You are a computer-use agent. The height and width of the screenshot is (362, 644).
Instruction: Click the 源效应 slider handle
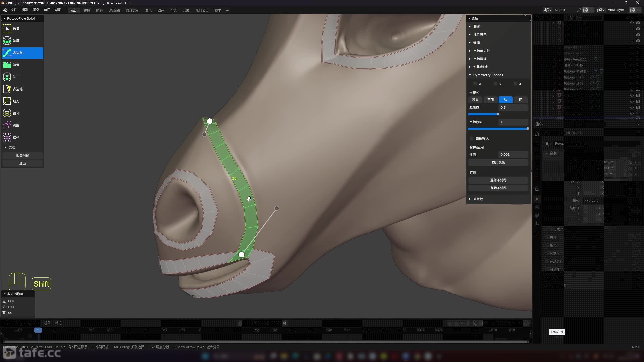[498, 114]
